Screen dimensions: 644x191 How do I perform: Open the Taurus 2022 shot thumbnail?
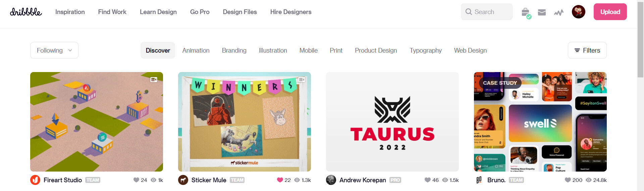point(392,122)
